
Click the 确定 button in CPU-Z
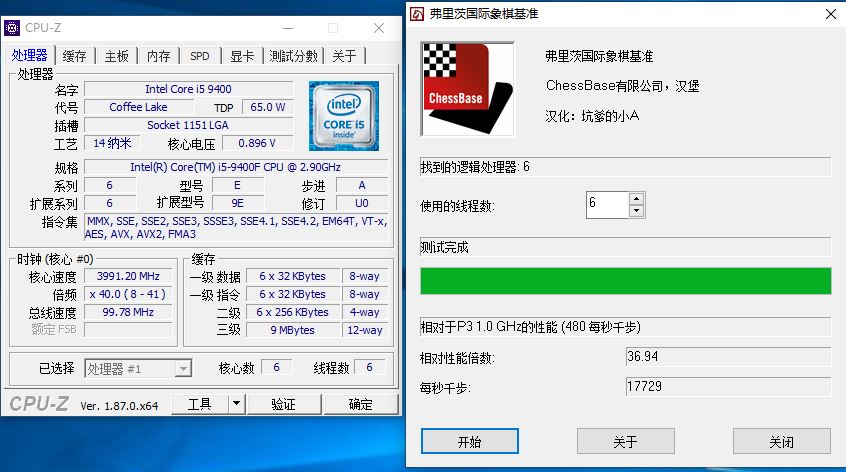tap(360, 404)
